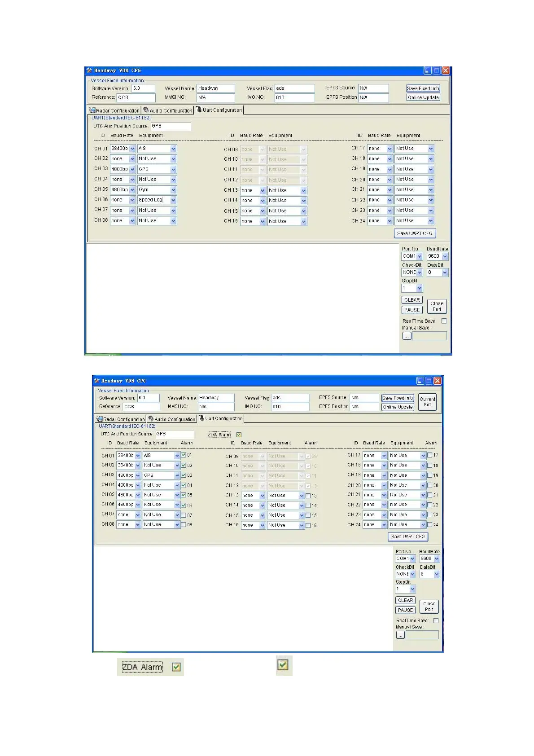Toggle the ZDA Alarm checkbox inside the Uart tab
This screenshot has width=534, height=756.
[239, 435]
